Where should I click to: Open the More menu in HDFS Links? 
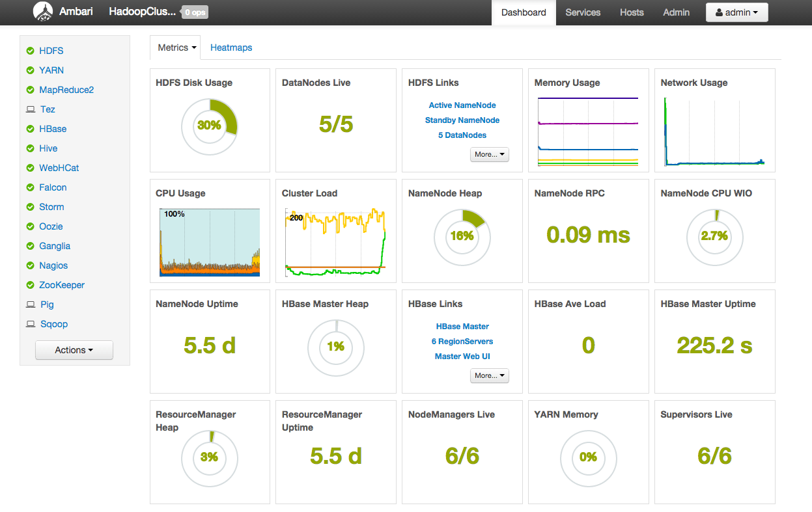coord(489,154)
